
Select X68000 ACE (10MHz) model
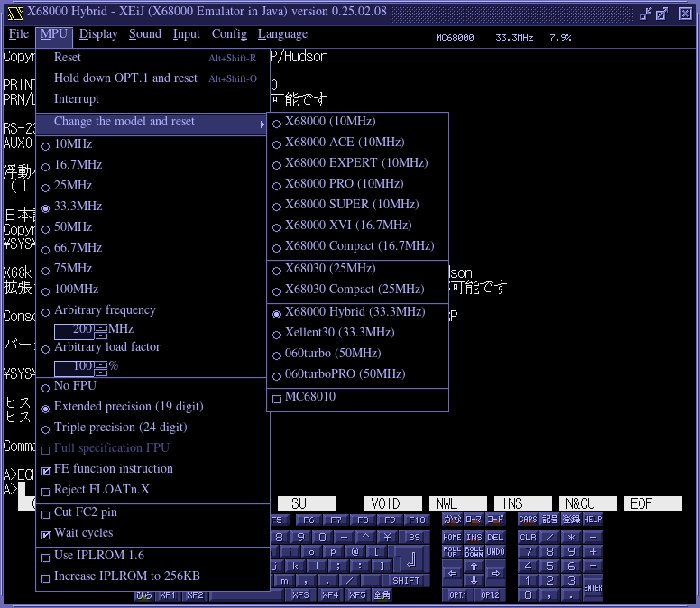357,142
